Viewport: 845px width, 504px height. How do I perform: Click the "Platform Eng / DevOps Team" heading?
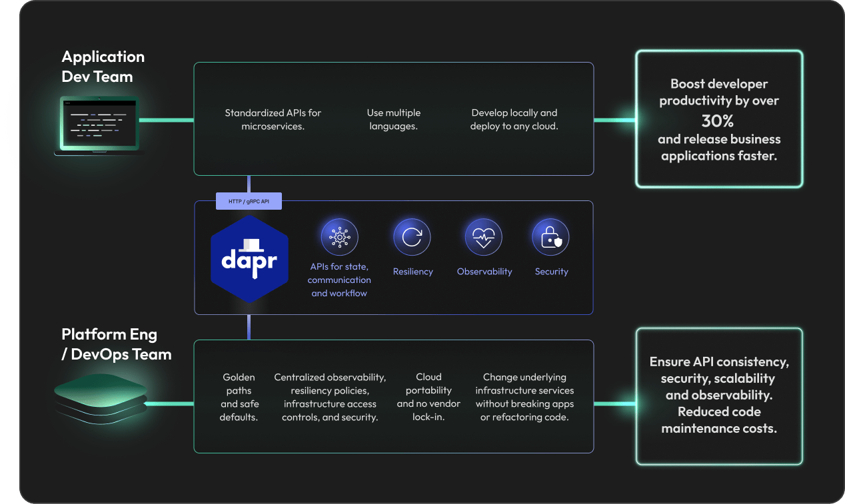(x=116, y=344)
